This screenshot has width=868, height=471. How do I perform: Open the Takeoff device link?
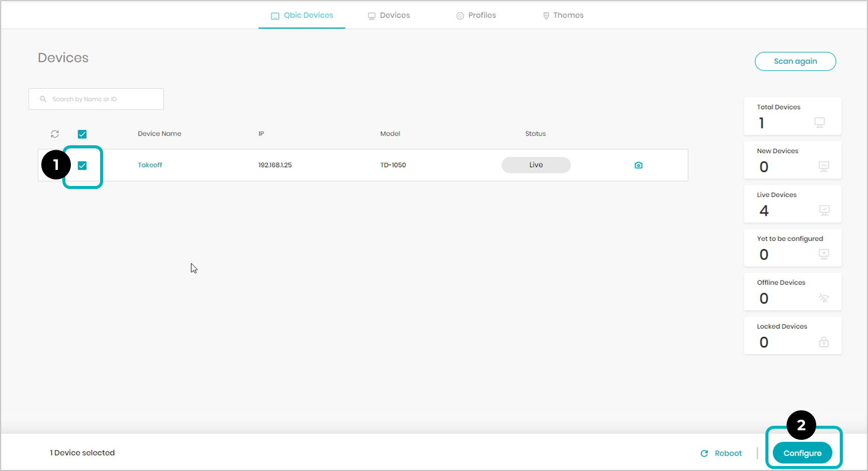pos(150,165)
